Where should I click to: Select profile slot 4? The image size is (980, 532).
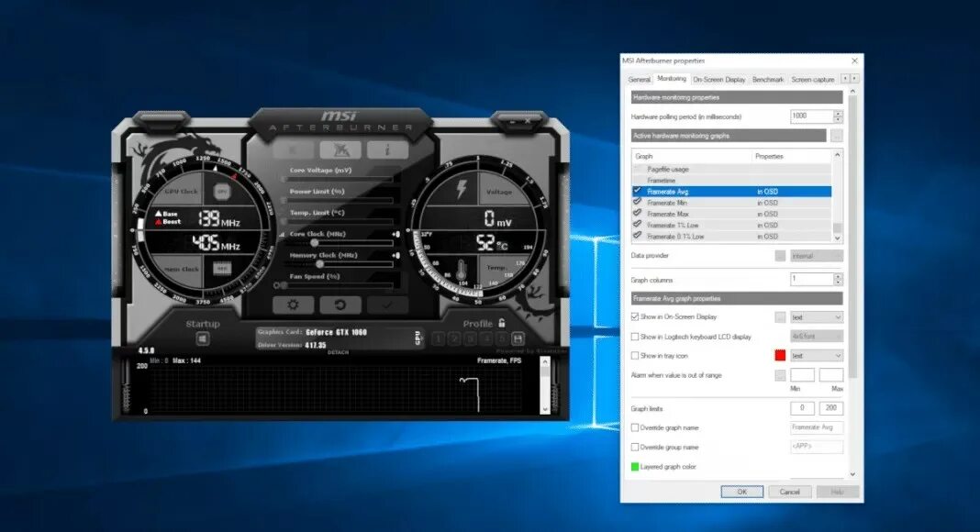[485, 338]
